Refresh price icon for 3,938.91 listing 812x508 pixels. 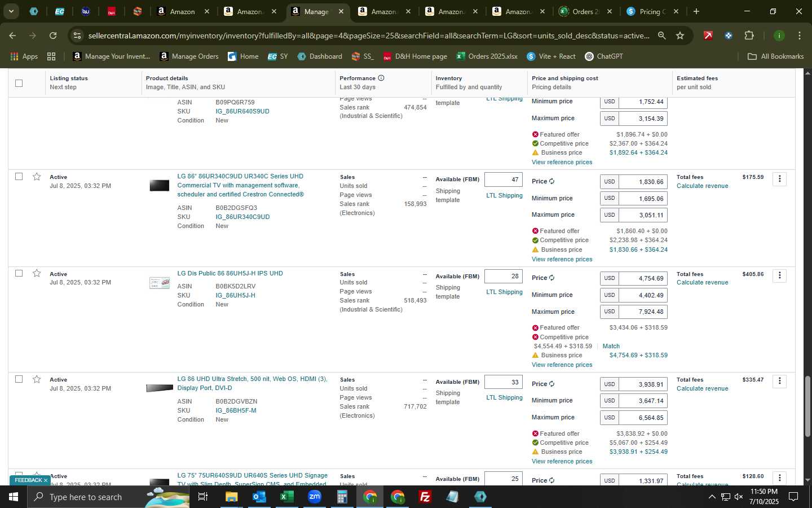[551, 384]
